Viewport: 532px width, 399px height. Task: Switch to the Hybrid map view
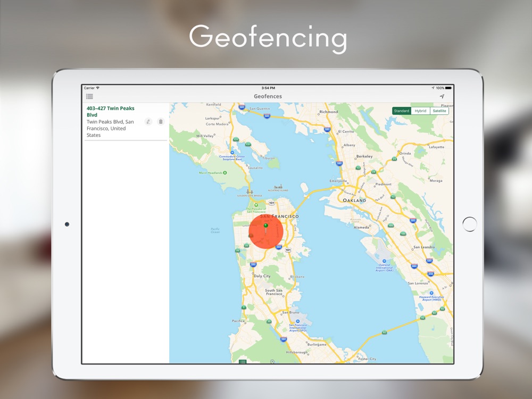[420, 111]
